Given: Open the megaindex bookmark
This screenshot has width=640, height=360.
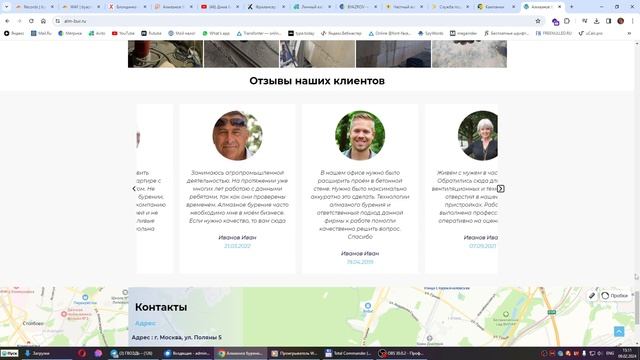Looking at the screenshot, I should pyautogui.click(x=463, y=33).
